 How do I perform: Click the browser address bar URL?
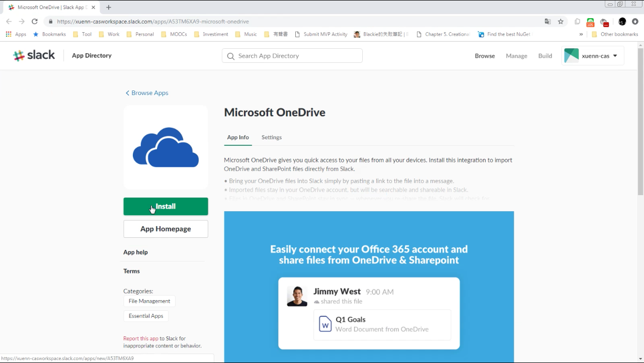pos(153,22)
